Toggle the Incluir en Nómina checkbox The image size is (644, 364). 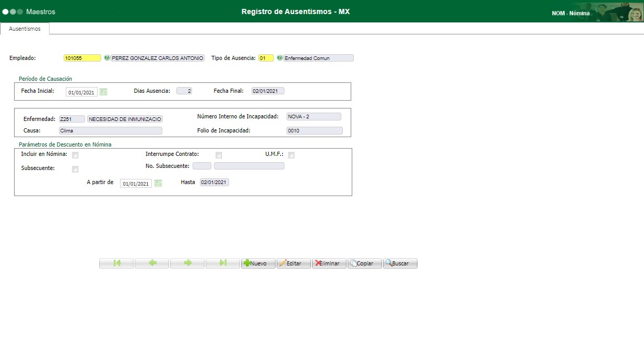coord(75,155)
